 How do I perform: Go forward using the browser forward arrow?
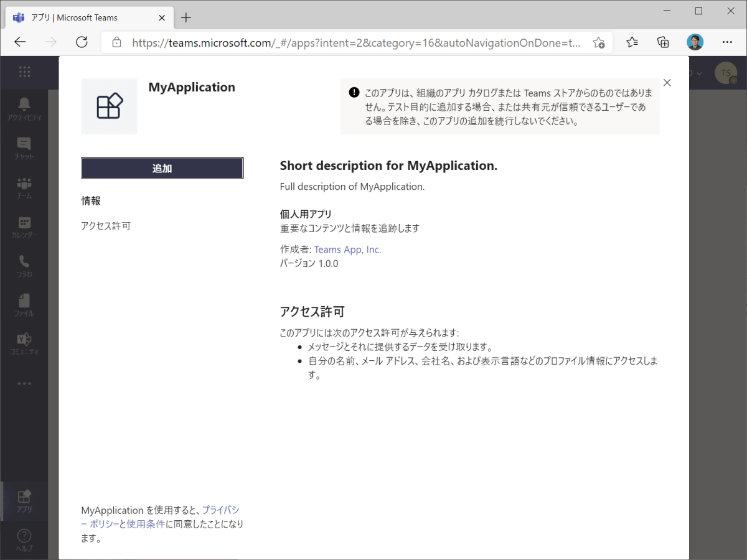51,42
